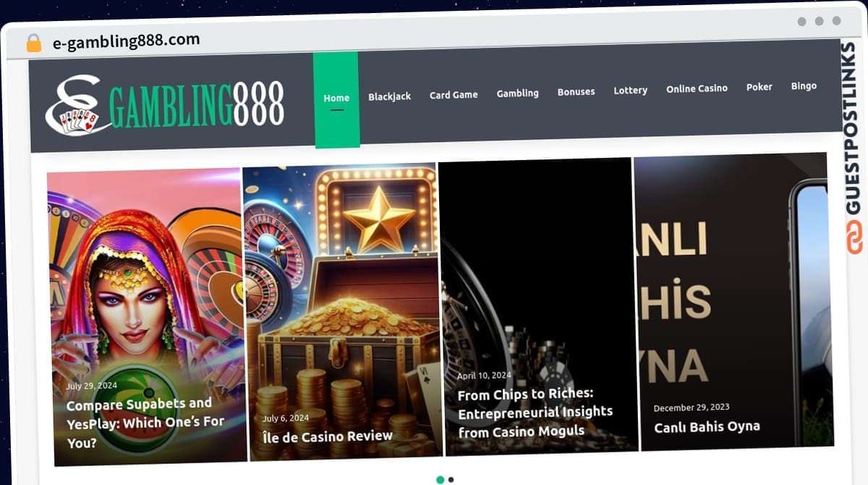
Task: Click the E-Gambling888 site logo
Action: 165,104
